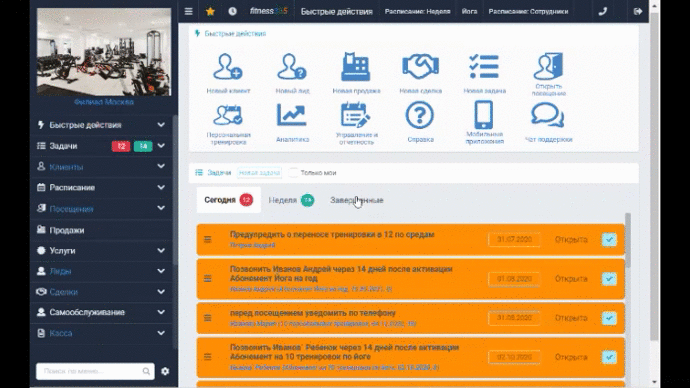Toggle Только мои filter
This screenshot has height=388, width=690.
click(x=293, y=173)
